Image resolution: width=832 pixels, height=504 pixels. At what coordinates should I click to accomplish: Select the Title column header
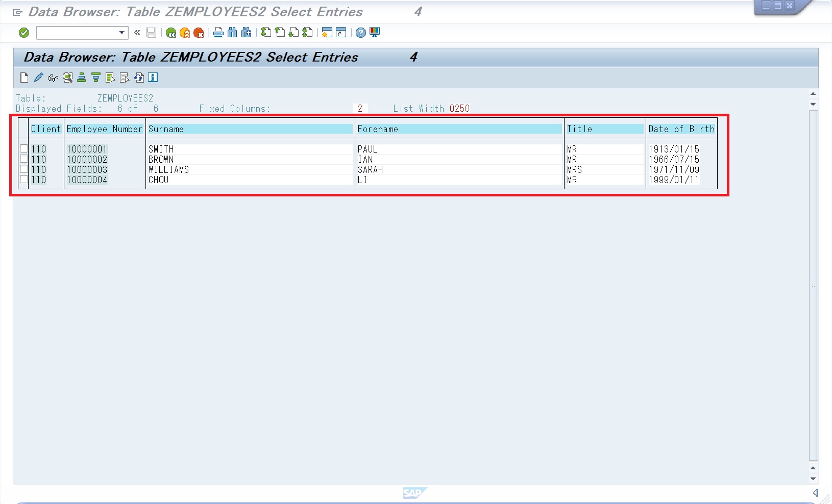[x=605, y=129]
